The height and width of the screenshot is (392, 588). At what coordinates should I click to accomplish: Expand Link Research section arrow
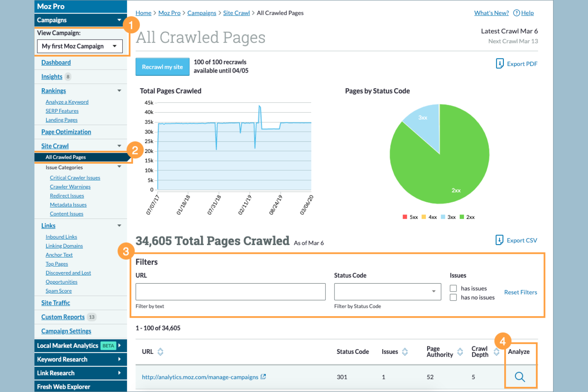tap(119, 373)
